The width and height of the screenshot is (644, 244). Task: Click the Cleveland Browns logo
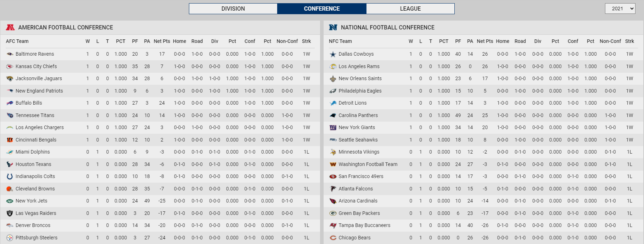10,189
